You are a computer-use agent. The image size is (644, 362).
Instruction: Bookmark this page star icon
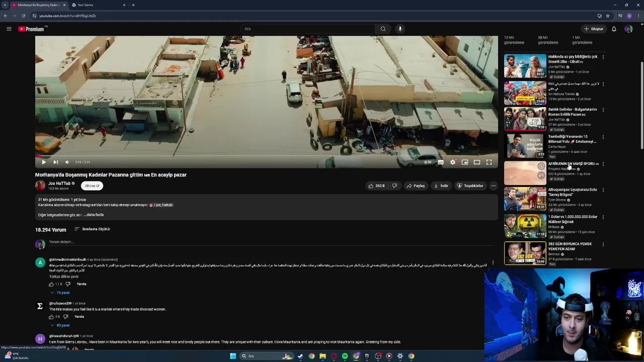pos(608,16)
